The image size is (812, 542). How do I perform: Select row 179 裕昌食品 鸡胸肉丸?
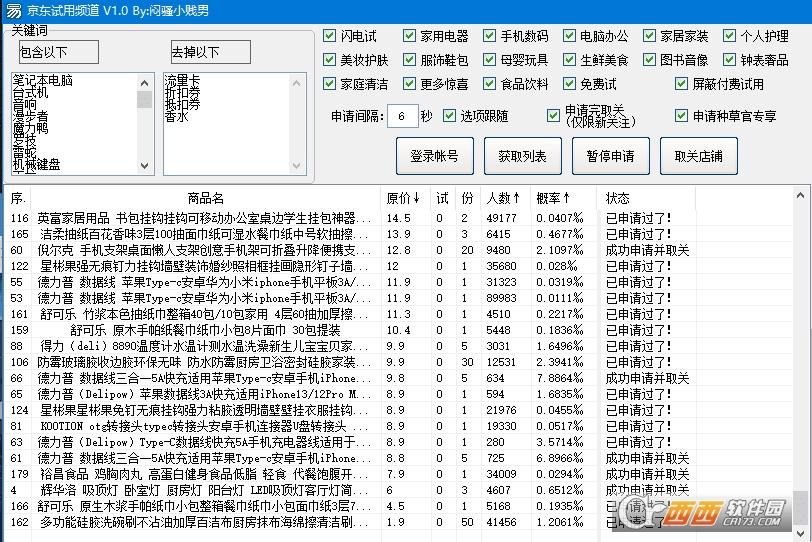point(398,474)
